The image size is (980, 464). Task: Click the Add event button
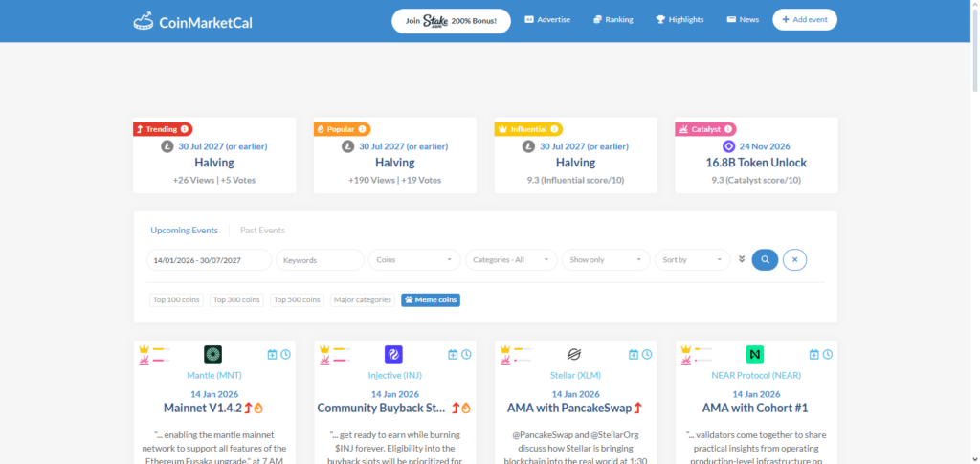click(x=805, y=20)
